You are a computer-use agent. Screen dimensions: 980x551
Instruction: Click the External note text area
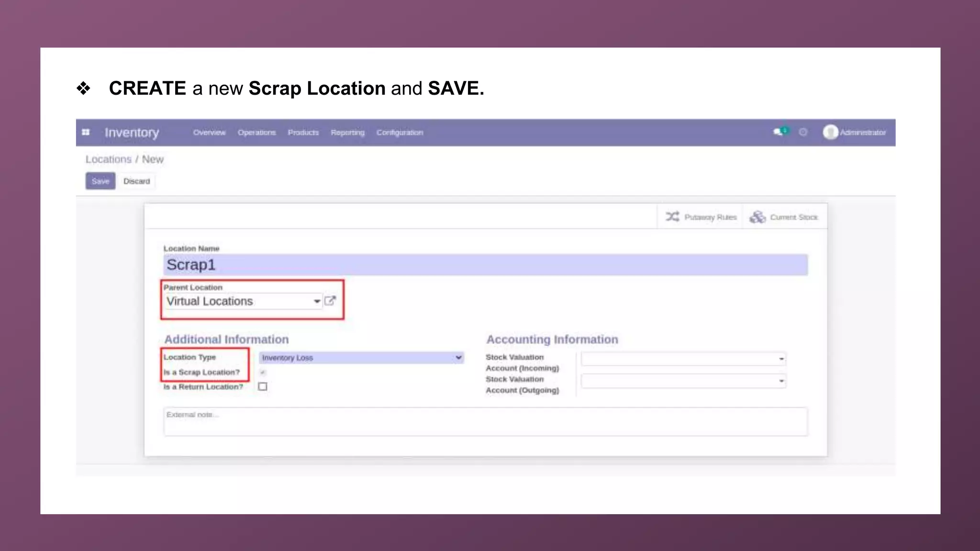(x=485, y=421)
